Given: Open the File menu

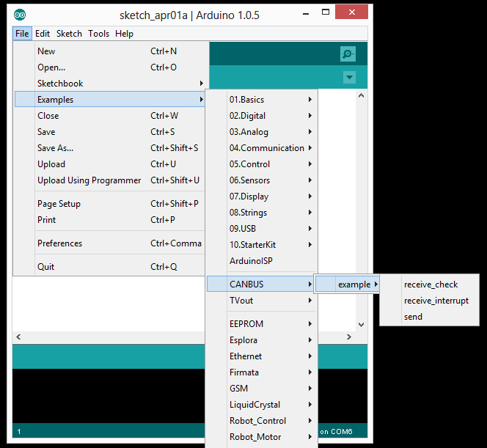Looking at the screenshot, I should 22,34.
